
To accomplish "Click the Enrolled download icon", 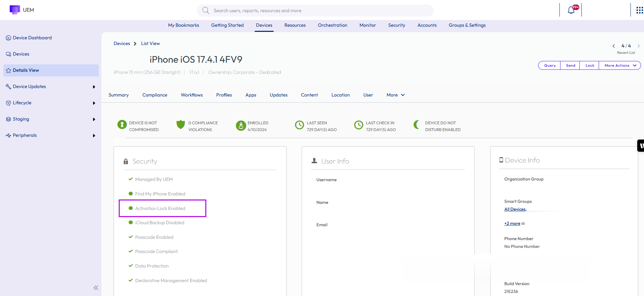I will [x=241, y=126].
